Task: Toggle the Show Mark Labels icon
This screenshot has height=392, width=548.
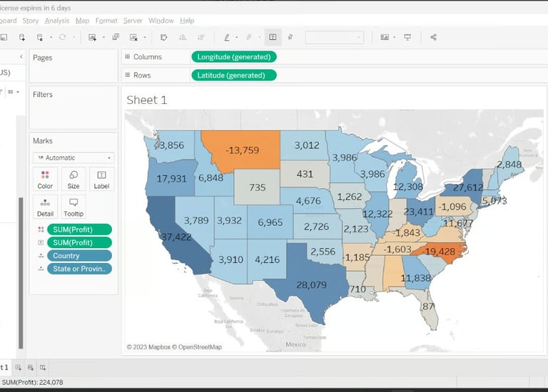Action: 273,37
